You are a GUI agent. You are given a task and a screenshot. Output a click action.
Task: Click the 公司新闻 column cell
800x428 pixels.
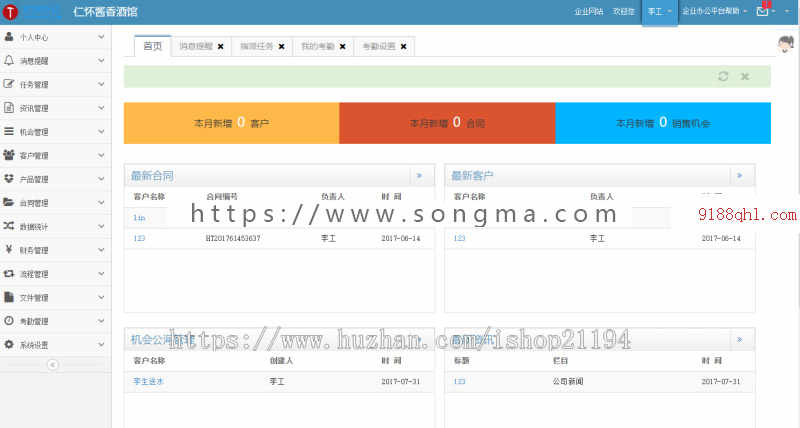pyautogui.click(x=568, y=381)
